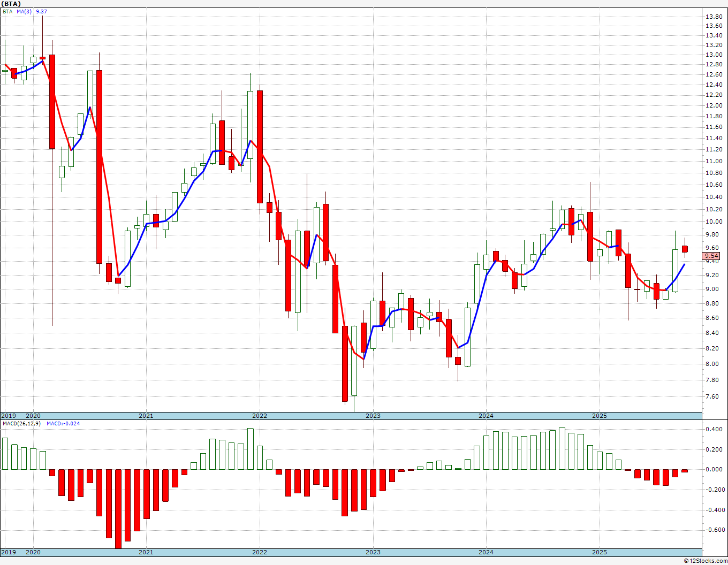Image resolution: width=728 pixels, height=565 pixels.
Task: Click the 0.400 MACD axis label
Action: tap(713, 430)
